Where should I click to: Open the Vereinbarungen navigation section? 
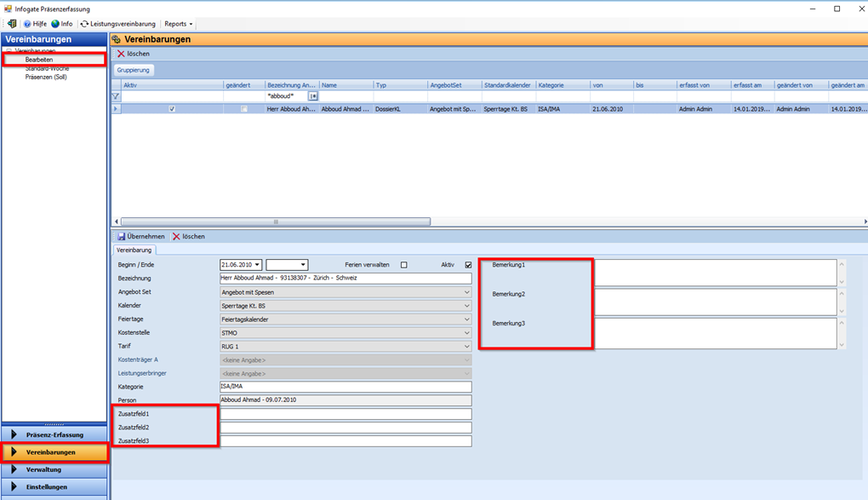click(x=54, y=452)
